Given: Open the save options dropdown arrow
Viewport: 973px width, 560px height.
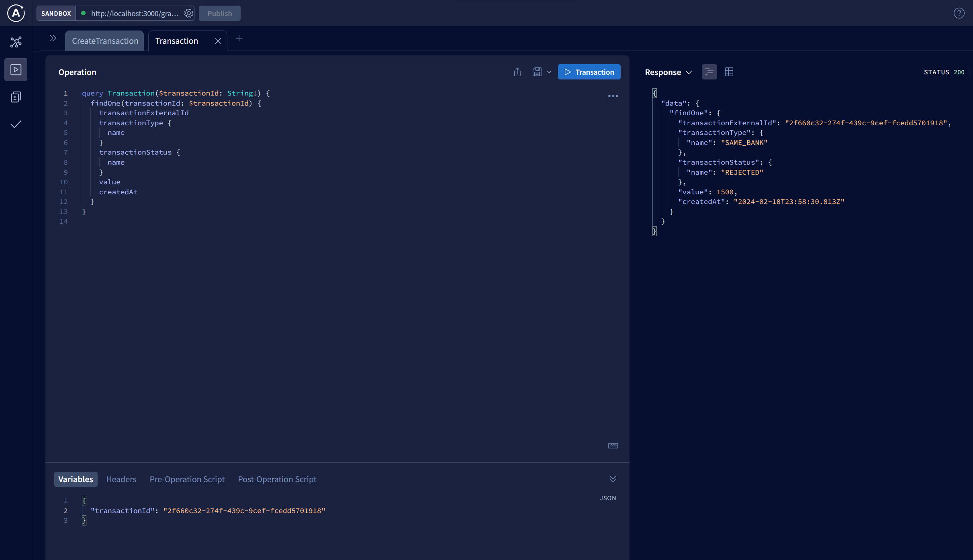Looking at the screenshot, I should (x=549, y=72).
